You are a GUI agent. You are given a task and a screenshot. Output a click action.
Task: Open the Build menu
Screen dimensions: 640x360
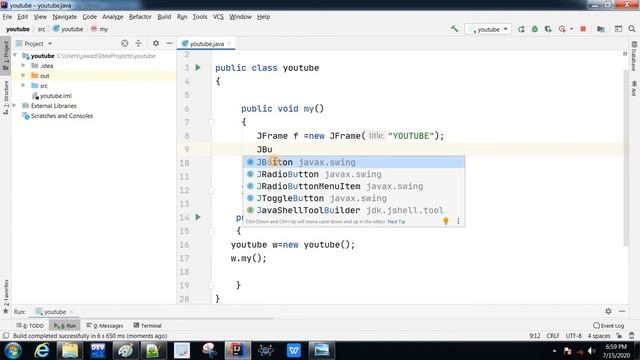(164, 17)
